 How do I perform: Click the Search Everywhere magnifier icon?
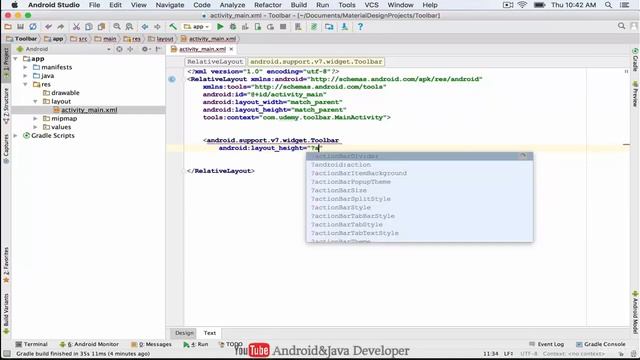click(x=621, y=26)
